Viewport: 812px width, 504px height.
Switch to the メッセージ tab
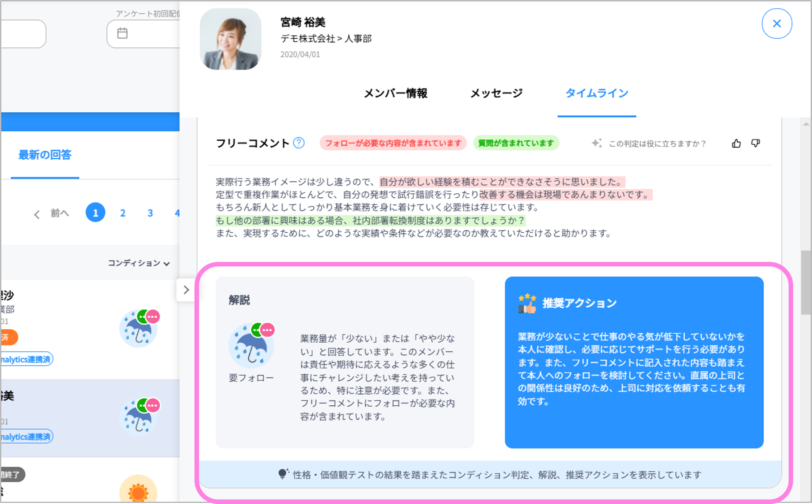click(496, 93)
